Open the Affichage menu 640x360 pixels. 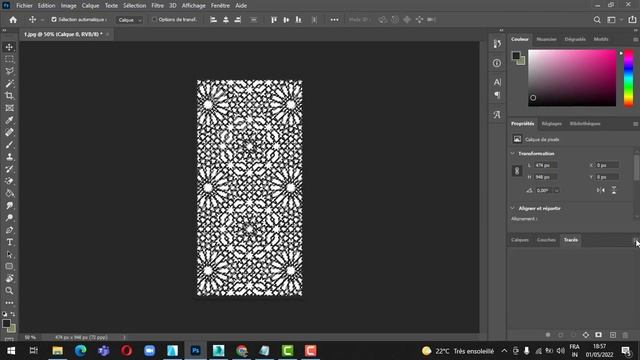[193, 6]
